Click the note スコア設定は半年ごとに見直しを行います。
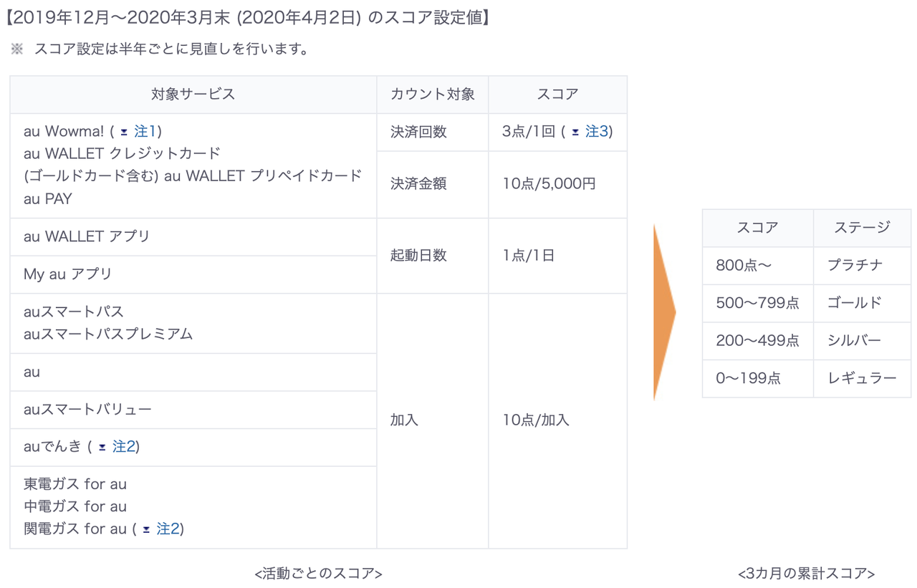This screenshot has width=917, height=588. [172, 49]
